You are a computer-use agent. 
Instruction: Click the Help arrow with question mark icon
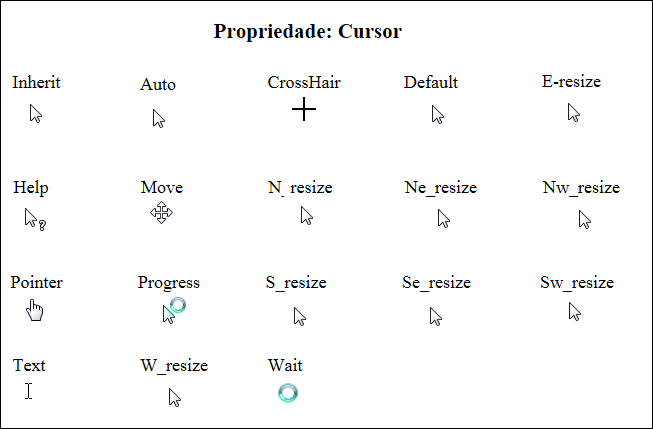pos(35,219)
